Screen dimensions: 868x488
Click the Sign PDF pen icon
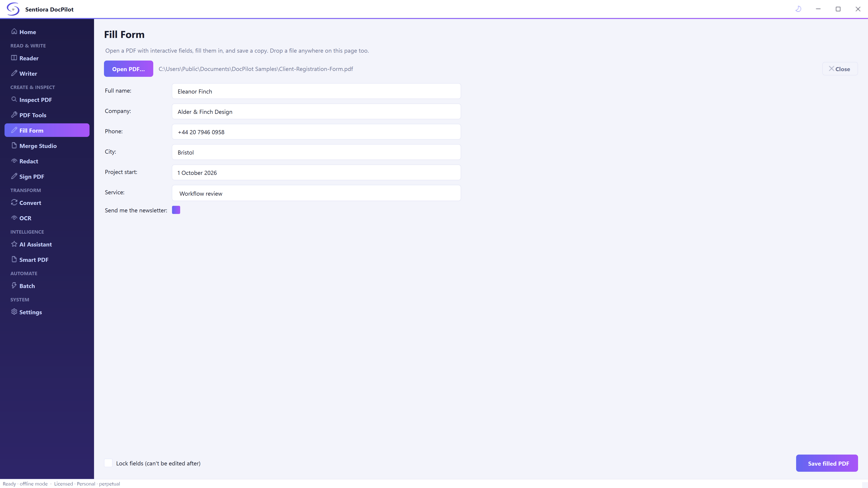(x=14, y=176)
